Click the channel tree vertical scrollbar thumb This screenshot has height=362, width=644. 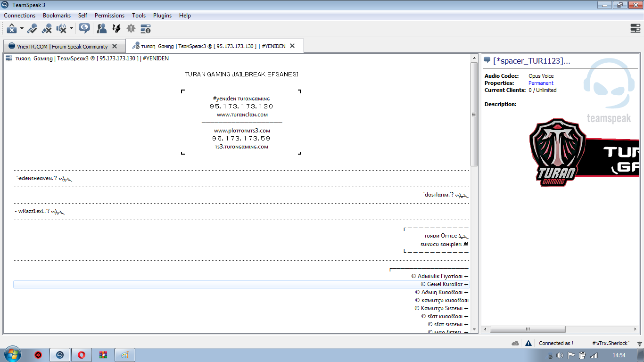point(474,114)
